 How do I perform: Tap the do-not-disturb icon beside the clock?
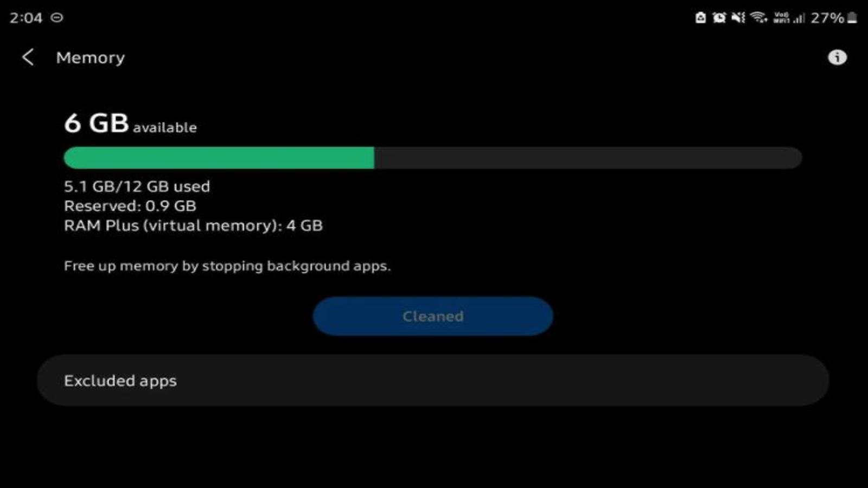pyautogui.click(x=57, y=17)
